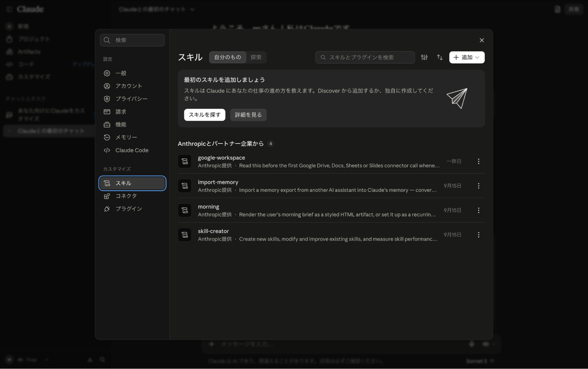
Task: Click the スキルを探す button
Action: (205, 115)
